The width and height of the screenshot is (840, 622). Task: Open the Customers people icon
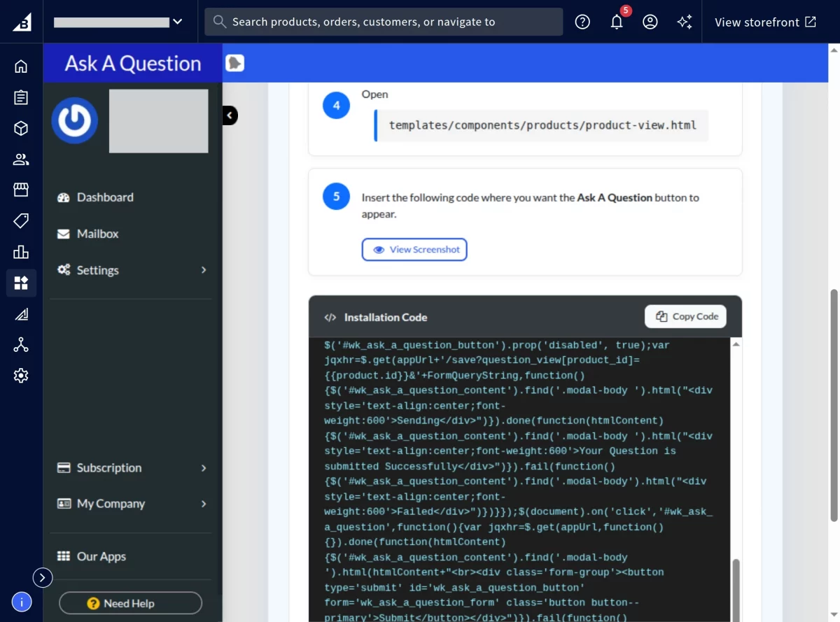tap(21, 160)
